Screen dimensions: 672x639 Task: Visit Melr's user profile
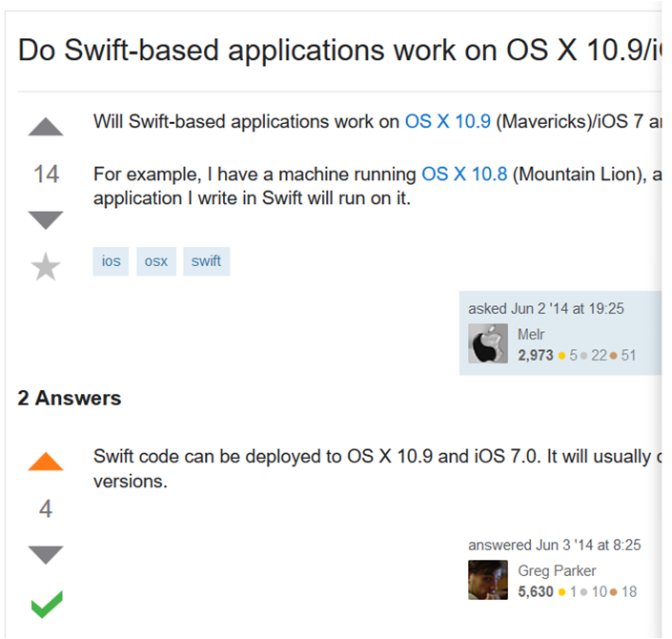[x=531, y=334]
